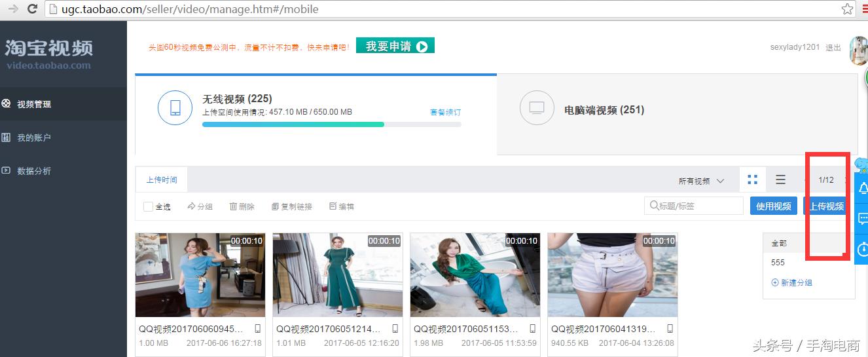Switch to list view icon
This screenshot has width=868, height=357.
(x=780, y=179)
